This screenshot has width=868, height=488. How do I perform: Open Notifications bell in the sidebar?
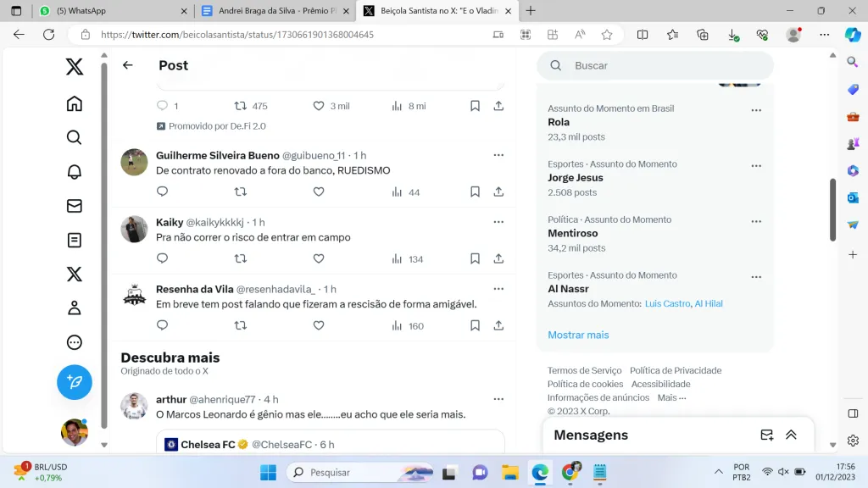pyautogui.click(x=75, y=172)
